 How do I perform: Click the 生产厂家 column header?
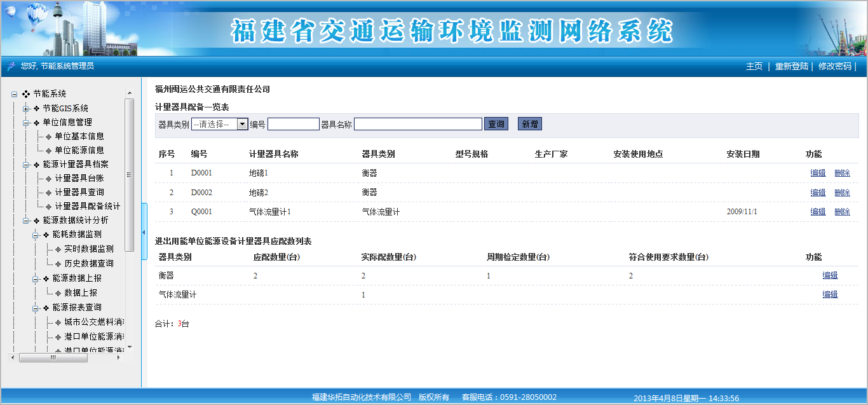click(x=552, y=154)
